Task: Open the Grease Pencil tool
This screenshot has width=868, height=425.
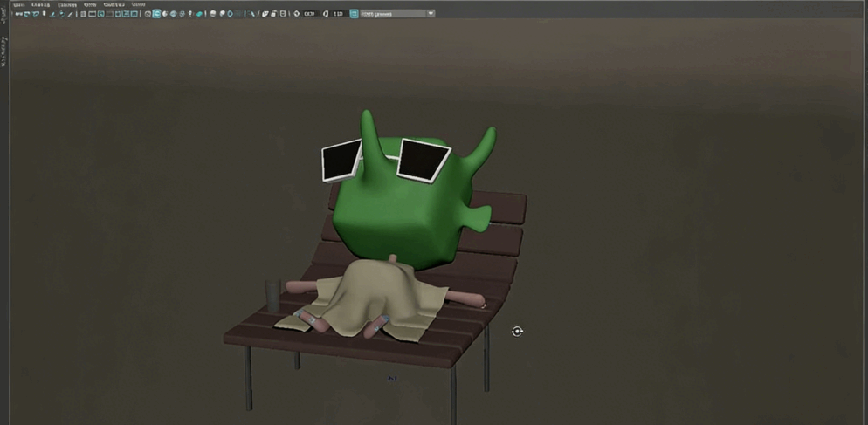Action: click(x=70, y=14)
